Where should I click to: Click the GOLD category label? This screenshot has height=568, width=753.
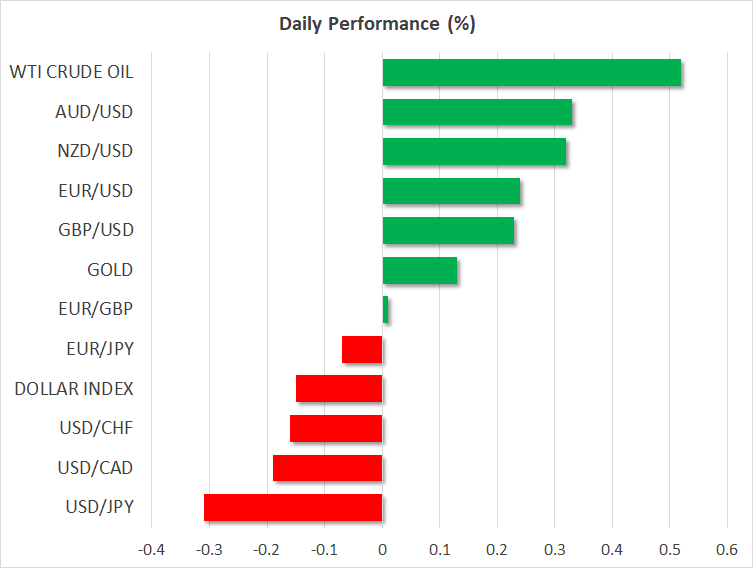[x=110, y=270]
